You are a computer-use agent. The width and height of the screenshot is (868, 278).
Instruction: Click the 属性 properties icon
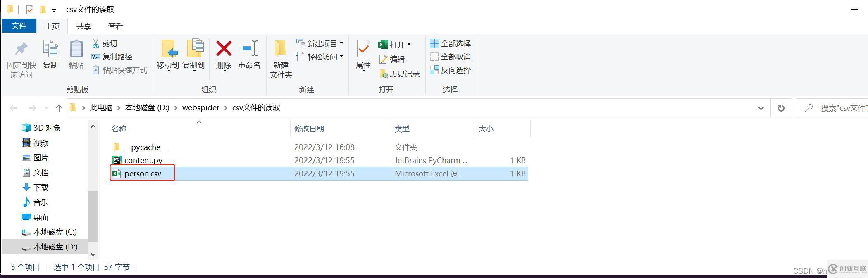pos(363,49)
